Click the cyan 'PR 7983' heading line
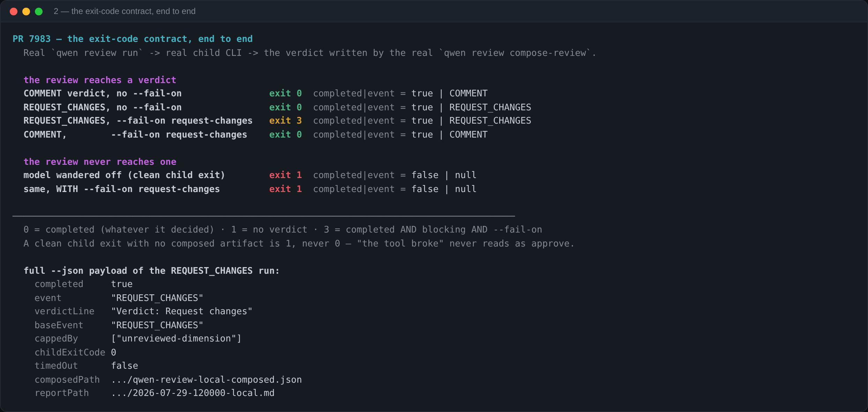 click(x=133, y=39)
